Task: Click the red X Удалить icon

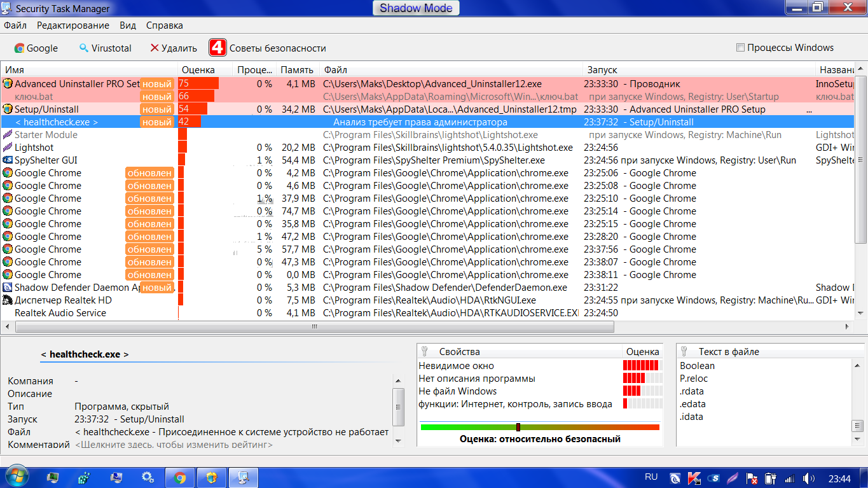Action: (155, 48)
